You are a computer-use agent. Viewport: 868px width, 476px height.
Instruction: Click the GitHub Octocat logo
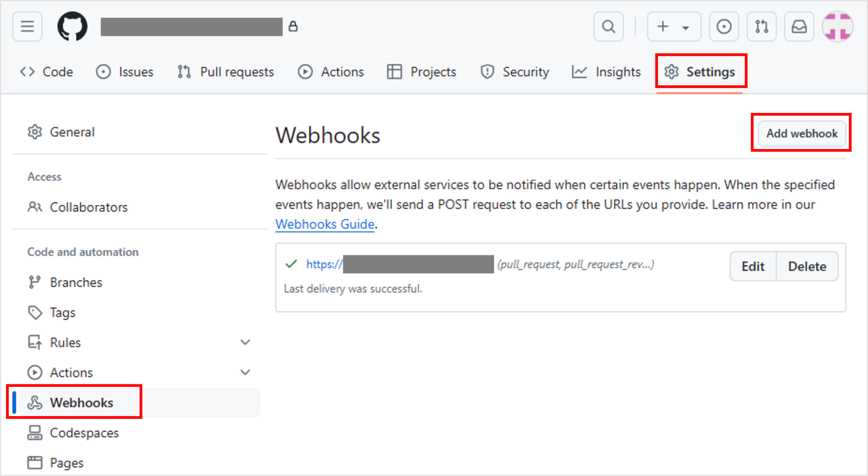click(x=72, y=27)
